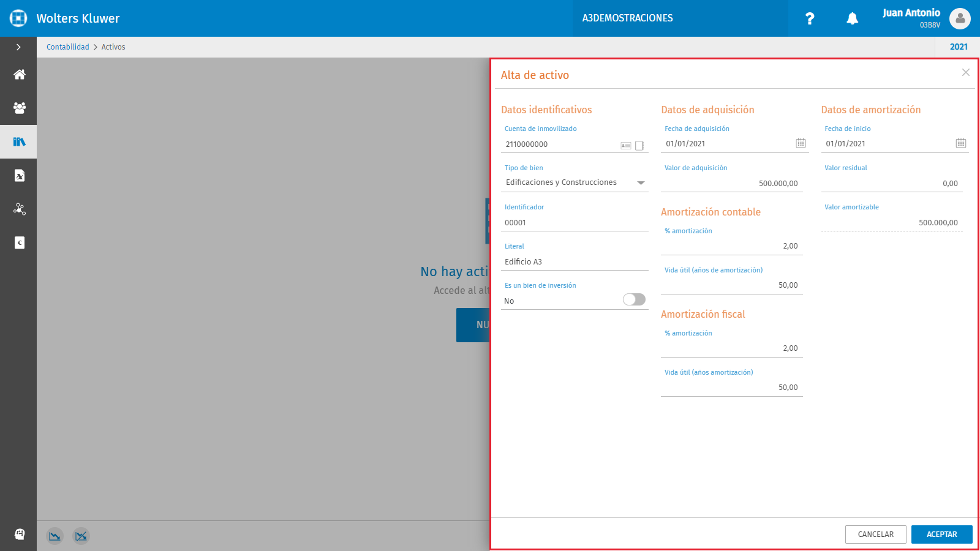
Task: Open the connected nodes sidebar icon
Action: (20, 209)
